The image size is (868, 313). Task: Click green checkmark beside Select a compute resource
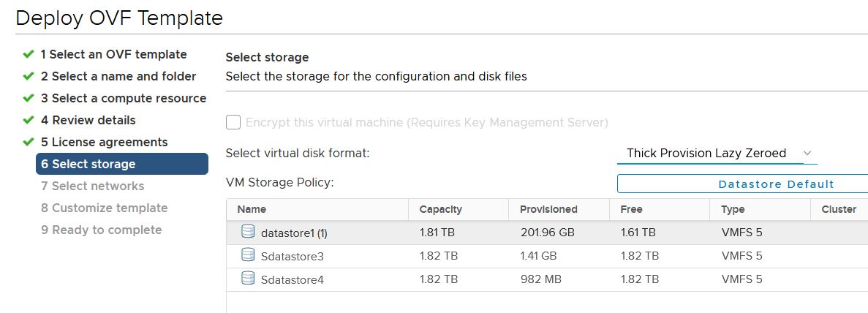pyautogui.click(x=29, y=99)
